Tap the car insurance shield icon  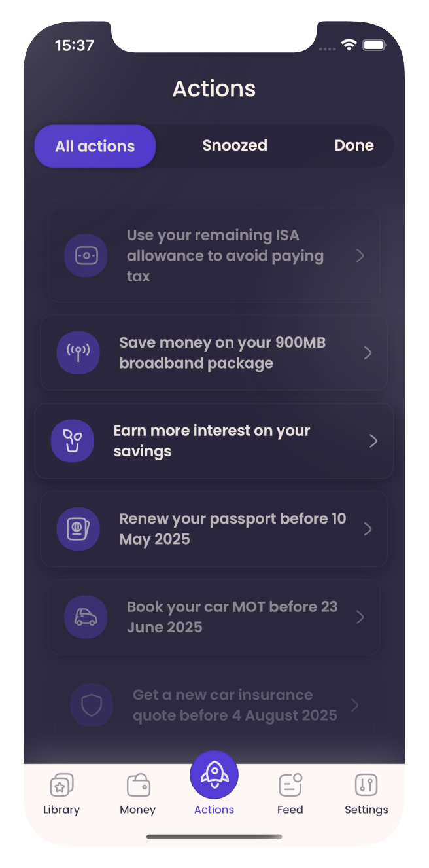[x=92, y=705]
